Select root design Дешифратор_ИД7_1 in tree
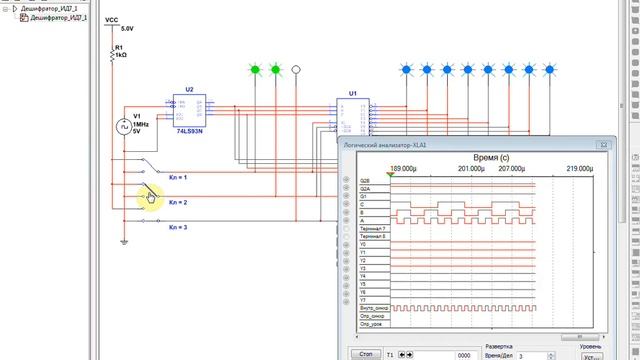 [49, 9]
